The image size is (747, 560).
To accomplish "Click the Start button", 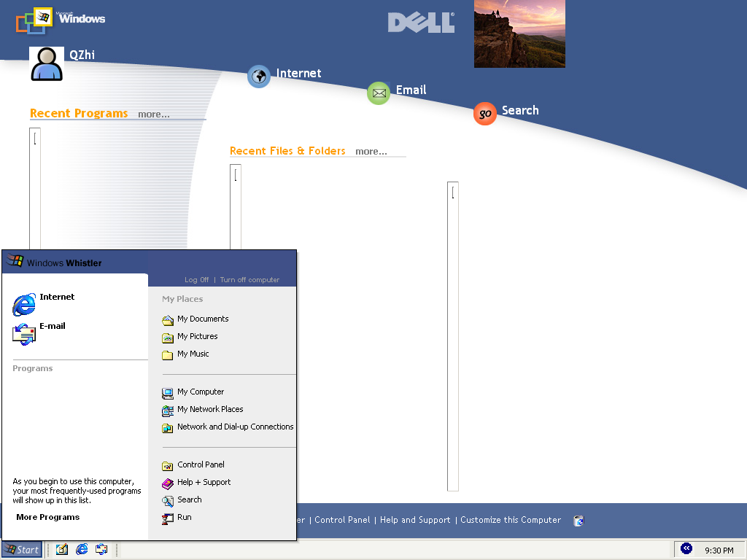I will [21, 550].
